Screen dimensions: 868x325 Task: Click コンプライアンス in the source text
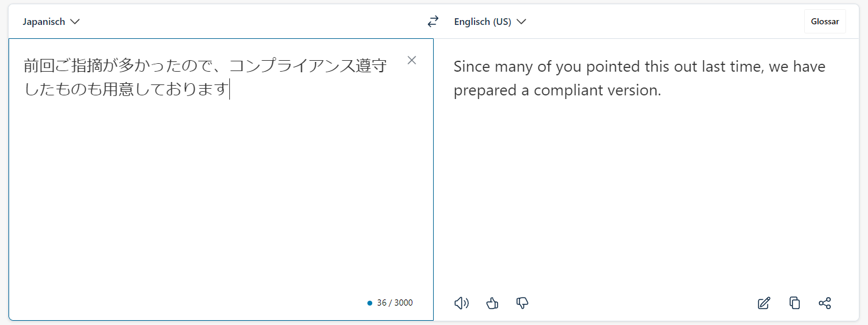click(292, 66)
